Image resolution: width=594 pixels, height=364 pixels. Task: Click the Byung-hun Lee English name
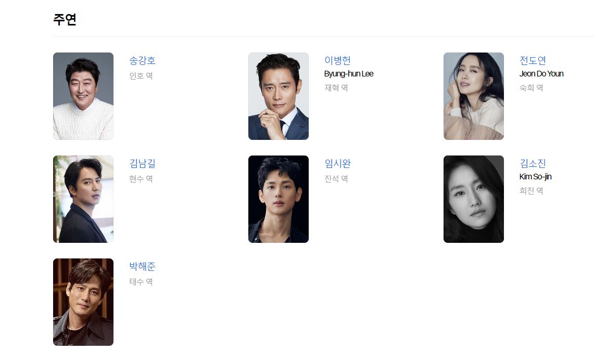point(349,74)
